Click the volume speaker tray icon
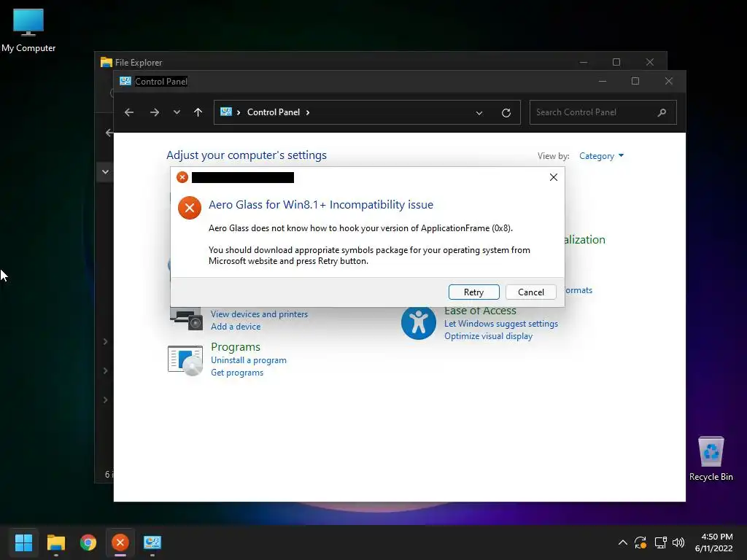The width and height of the screenshot is (747, 560). 678,542
